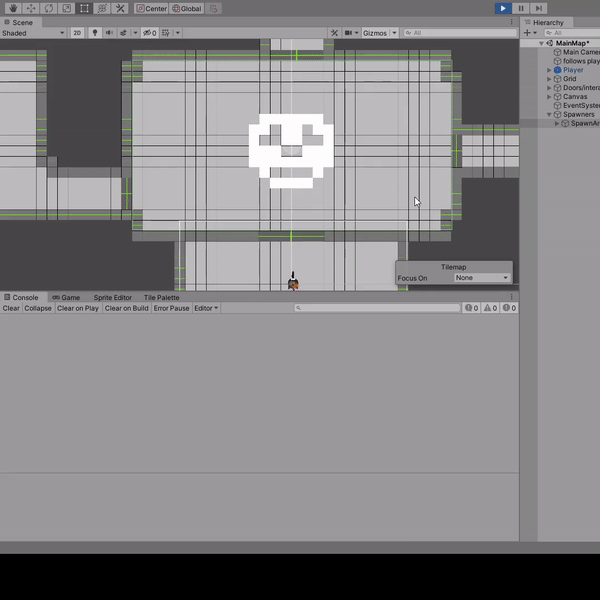
Task: Pause the game playback
Action: (521, 8)
